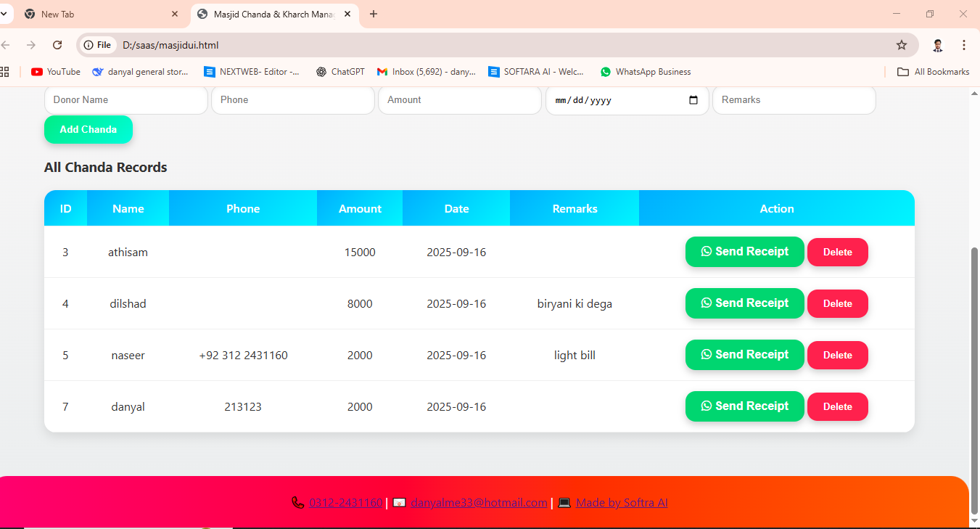Delete the dilshad chanda record
Image resolution: width=980 pixels, height=529 pixels.
[x=837, y=303]
